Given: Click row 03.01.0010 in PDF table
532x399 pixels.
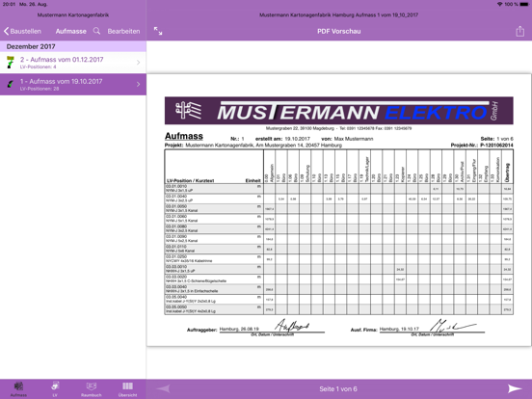Looking at the screenshot, I should [339, 189].
